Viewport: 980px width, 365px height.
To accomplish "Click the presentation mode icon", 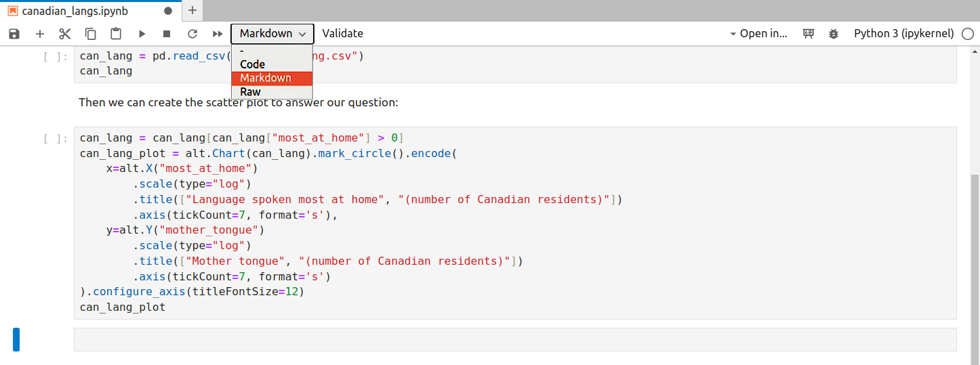I will coord(808,34).
